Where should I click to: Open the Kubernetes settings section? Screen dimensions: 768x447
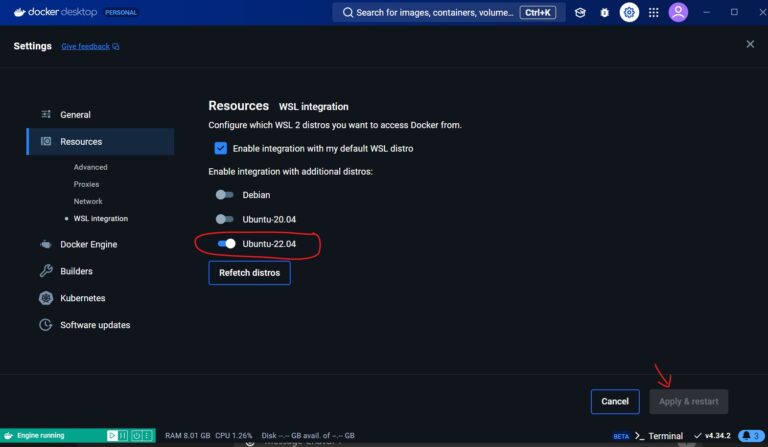[82, 298]
